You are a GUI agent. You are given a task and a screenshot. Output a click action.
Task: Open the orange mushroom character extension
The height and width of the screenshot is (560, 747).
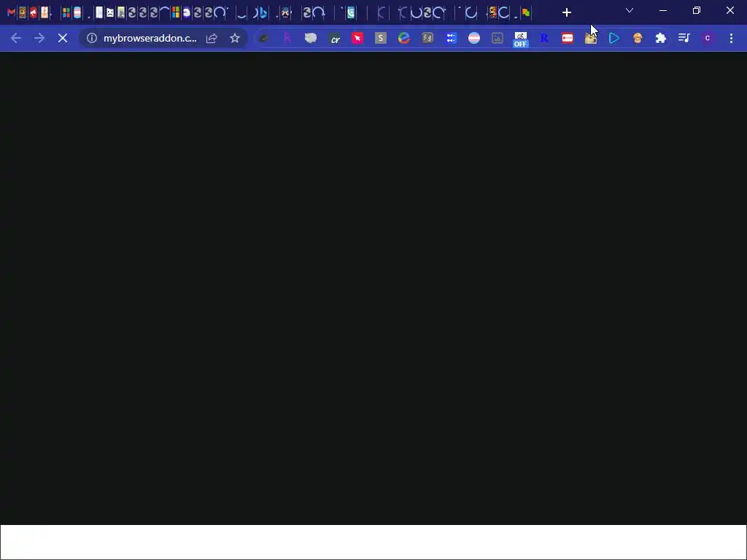tap(638, 38)
